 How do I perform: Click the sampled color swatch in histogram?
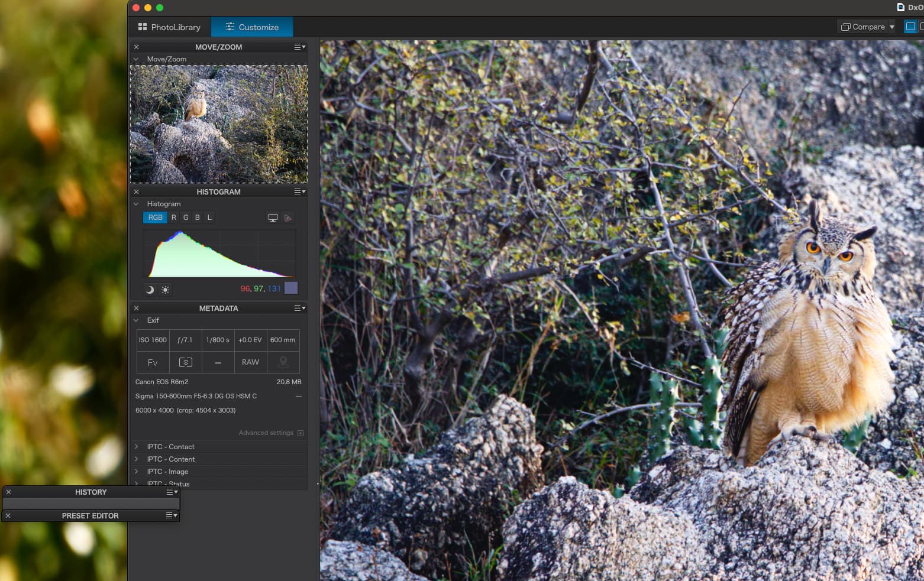(291, 288)
